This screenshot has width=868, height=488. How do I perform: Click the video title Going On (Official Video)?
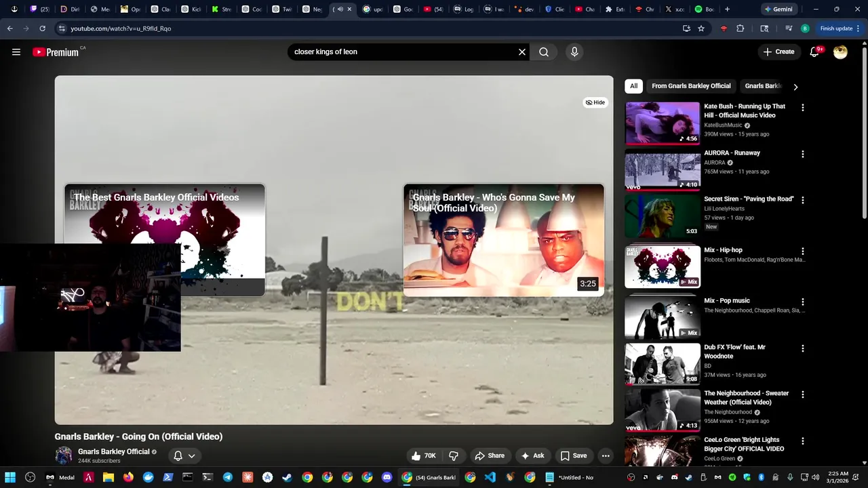click(x=138, y=436)
